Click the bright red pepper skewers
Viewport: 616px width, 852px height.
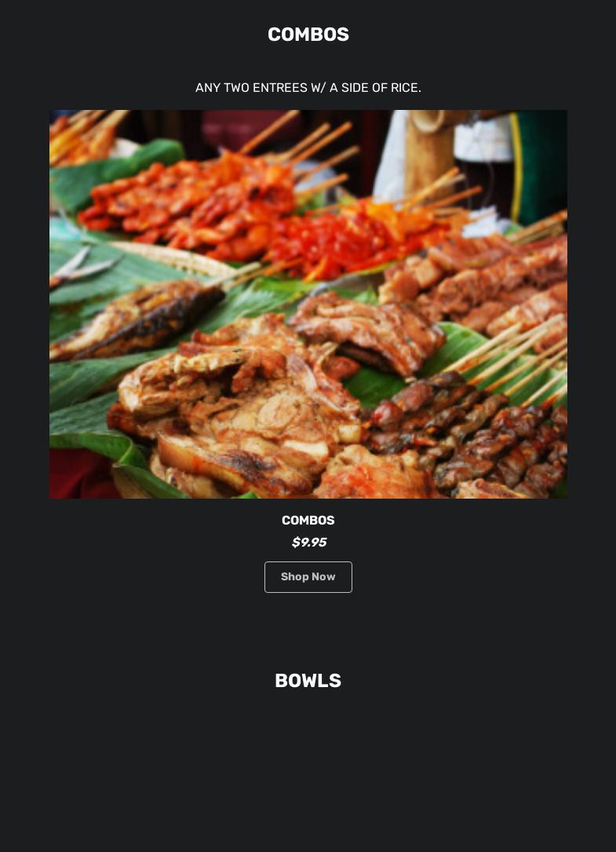(348, 239)
